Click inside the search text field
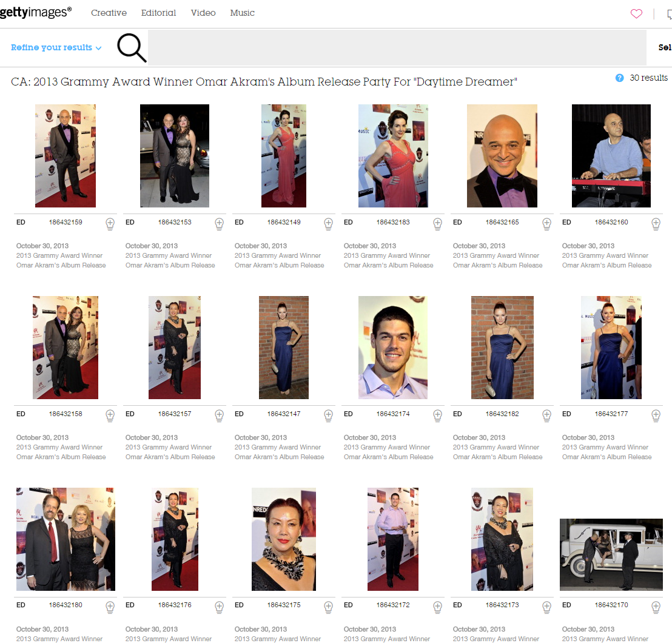Screen dimensions: 672x643 [x=397, y=47]
